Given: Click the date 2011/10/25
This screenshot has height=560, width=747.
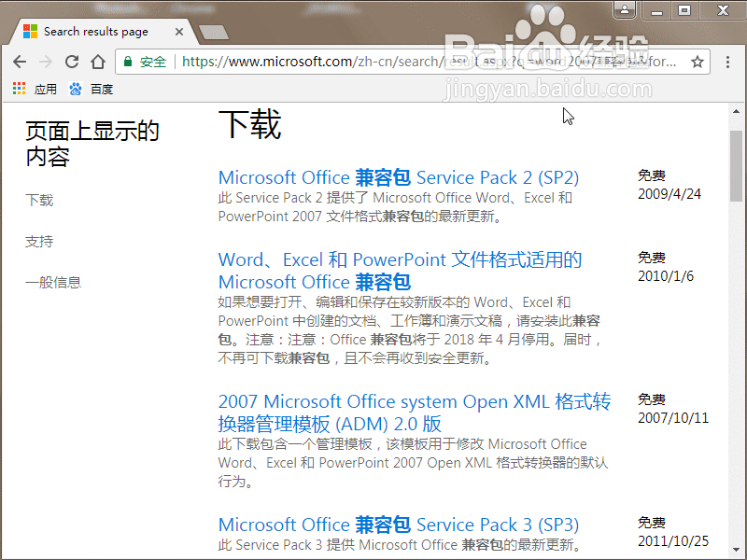Looking at the screenshot, I should tap(673, 541).
